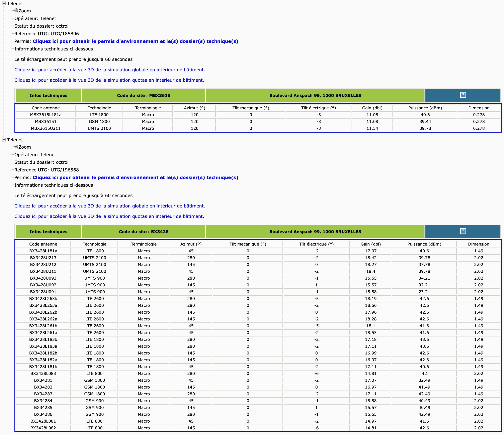Select antenna code cell 'BX3428U091'
The height and width of the screenshot is (435, 504).
click(x=43, y=292)
